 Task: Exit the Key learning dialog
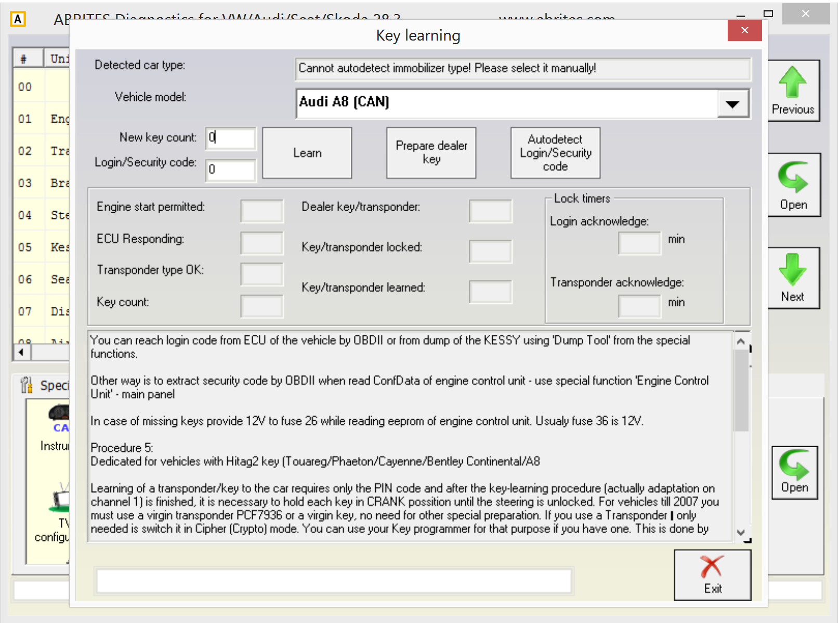(713, 575)
